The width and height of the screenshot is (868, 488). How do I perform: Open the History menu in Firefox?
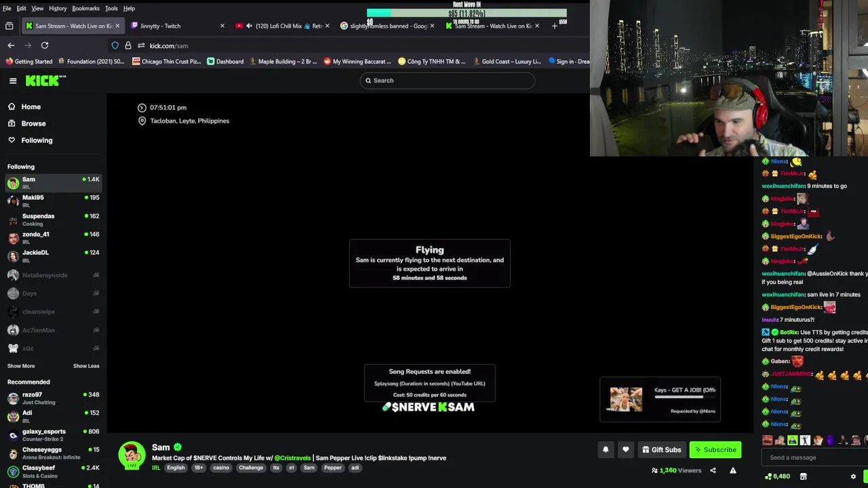point(58,8)
